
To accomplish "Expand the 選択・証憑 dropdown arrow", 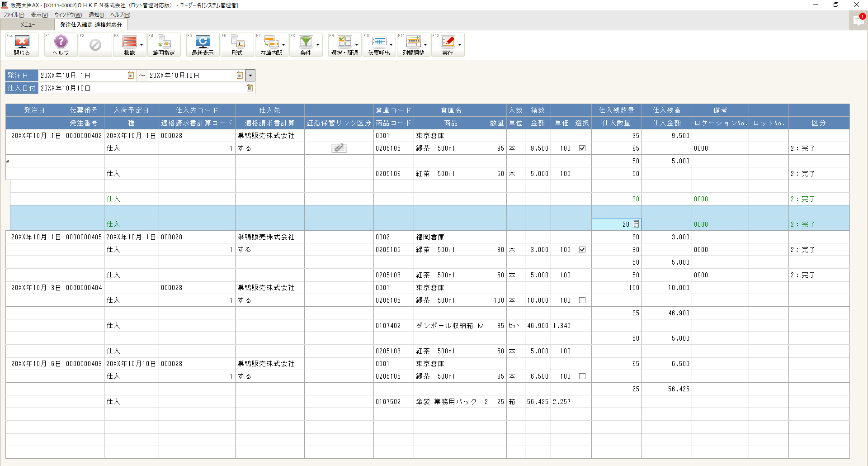I will pos(357,45).
